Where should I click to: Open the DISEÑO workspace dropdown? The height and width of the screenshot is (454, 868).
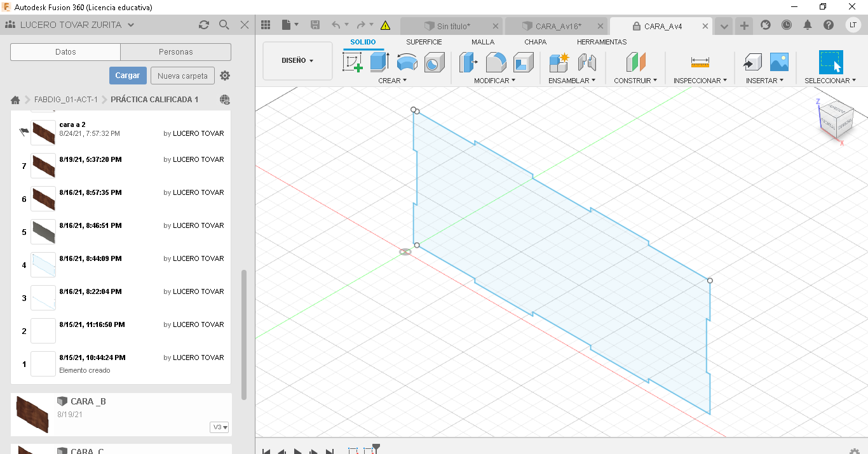point(297,61)
